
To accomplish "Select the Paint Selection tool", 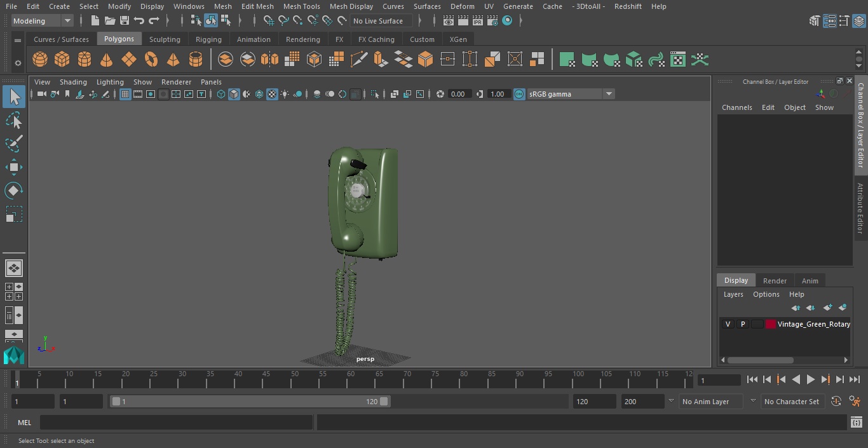I will click(14, 144).
